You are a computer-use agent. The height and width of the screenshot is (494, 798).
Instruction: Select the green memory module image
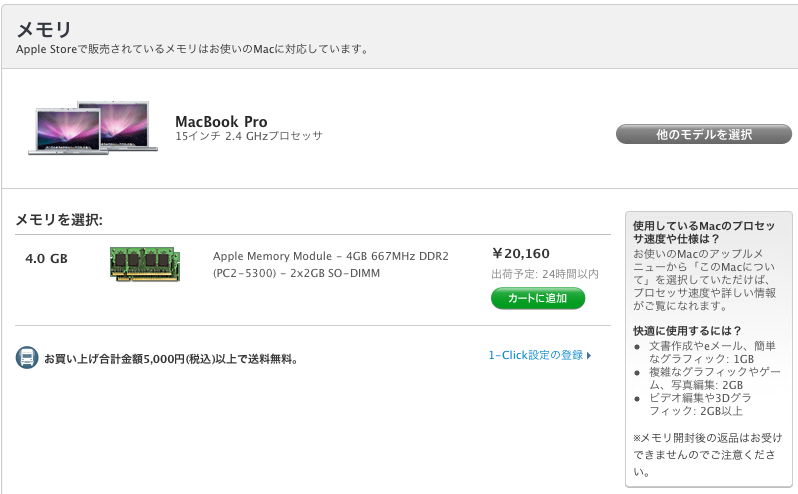[145, 264]
